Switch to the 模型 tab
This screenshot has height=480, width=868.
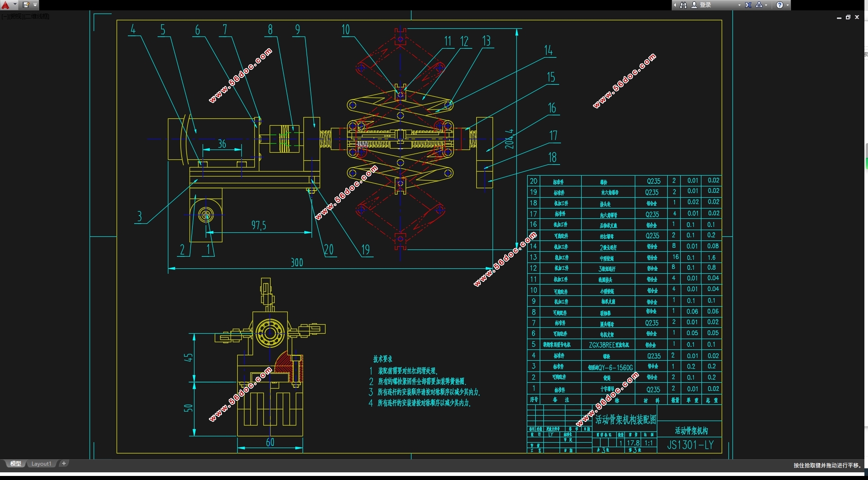pos(16,463)
